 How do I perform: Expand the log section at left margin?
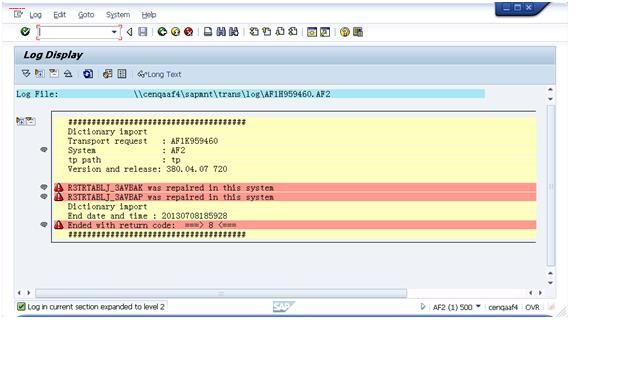point(20,121)
